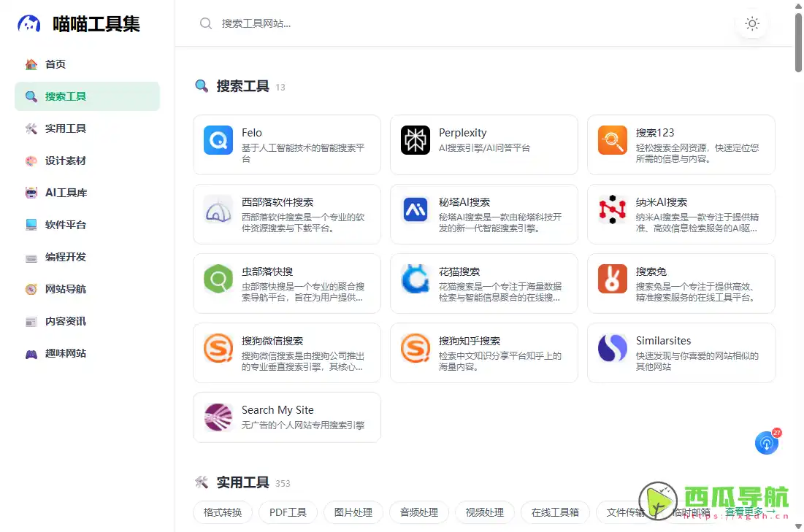Click the 首页 house icon
The height and width of the screenshot is (532, 804).
coord(31,64)
